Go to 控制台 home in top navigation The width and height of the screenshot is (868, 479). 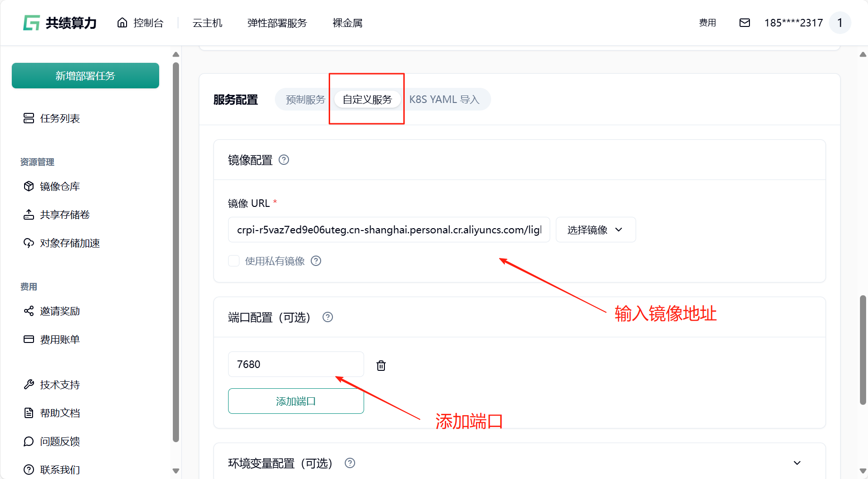coord(140,23)
